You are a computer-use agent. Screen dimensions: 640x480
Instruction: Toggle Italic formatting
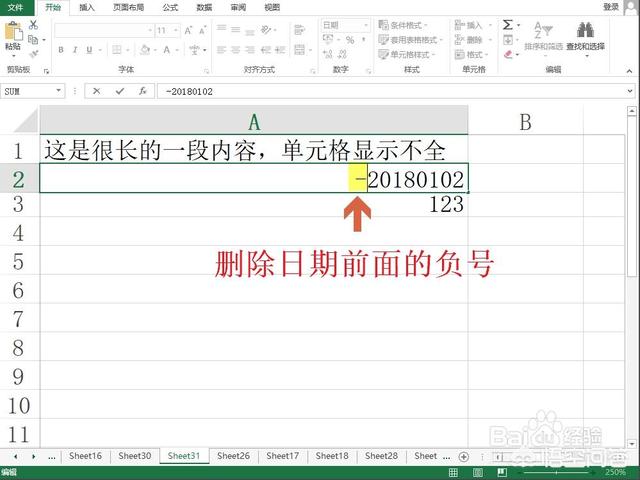tap(75, 50)
